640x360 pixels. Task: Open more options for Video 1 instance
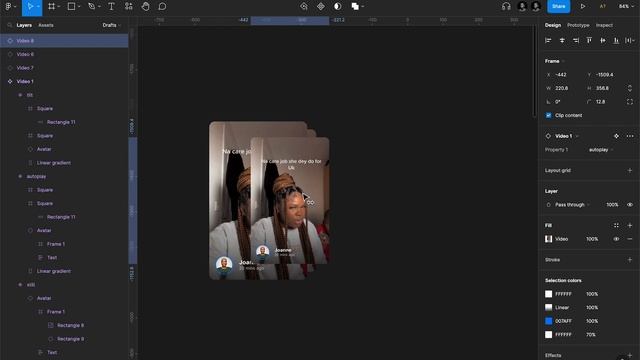pos(630,136)
